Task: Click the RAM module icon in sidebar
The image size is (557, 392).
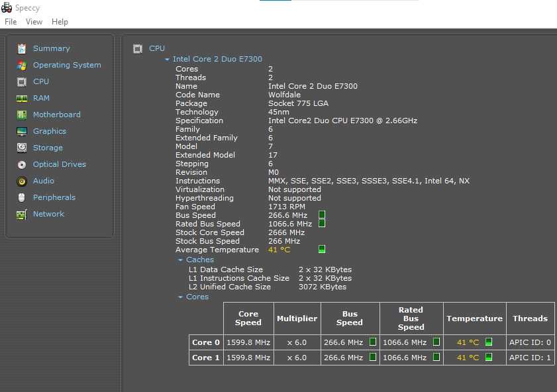Action: [22, 99]
